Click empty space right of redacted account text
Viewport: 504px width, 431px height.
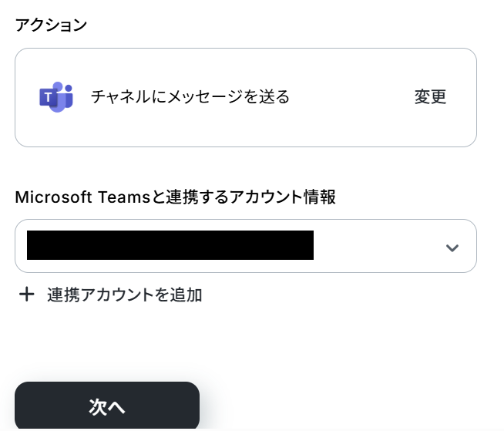click(x=378, y=246)
